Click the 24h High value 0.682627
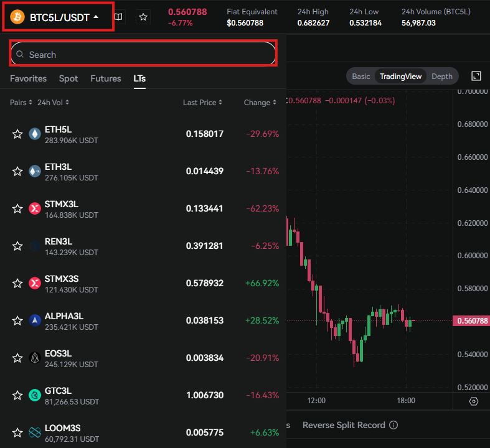490x448 pixels. click(x=313, y=23)
